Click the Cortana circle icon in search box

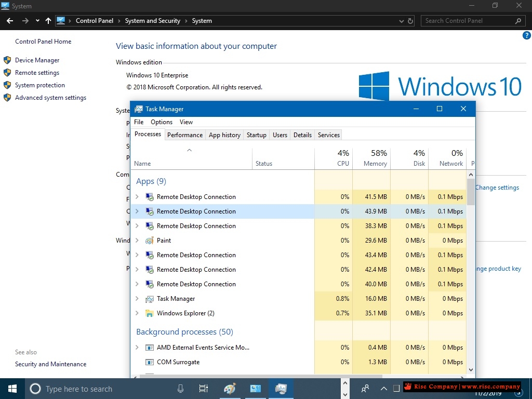click(x=35, y=389)
